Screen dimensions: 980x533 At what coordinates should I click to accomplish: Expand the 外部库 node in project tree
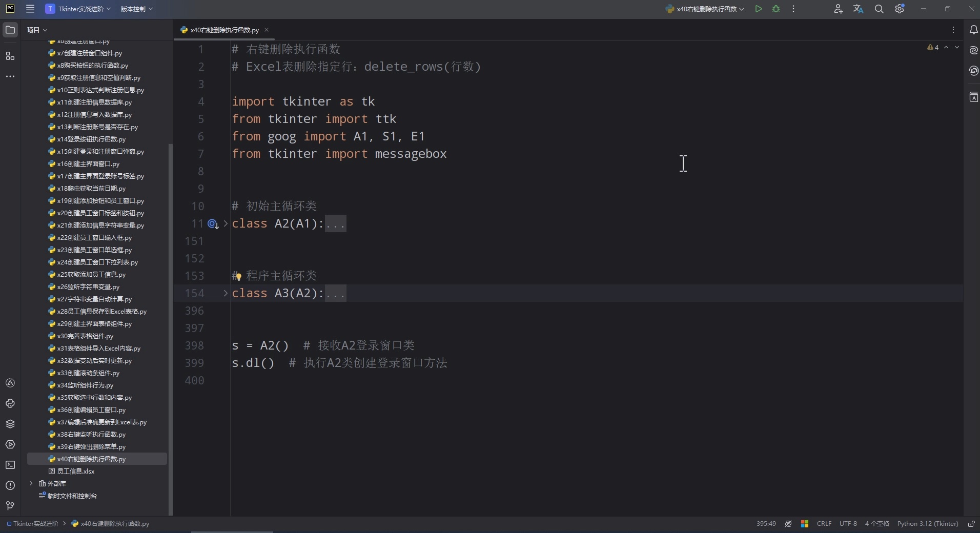[x=32, y=483]
